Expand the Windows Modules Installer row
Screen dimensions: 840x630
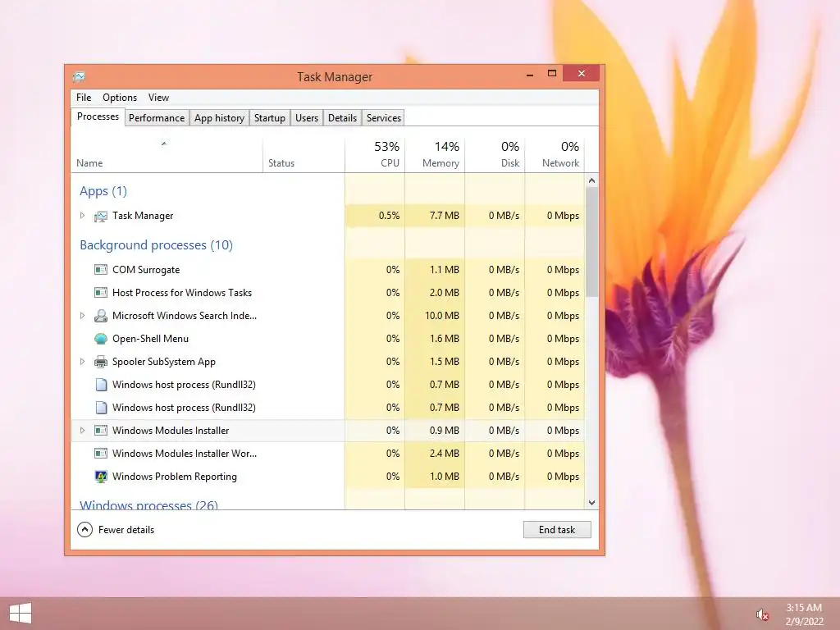tap(83, 430)
